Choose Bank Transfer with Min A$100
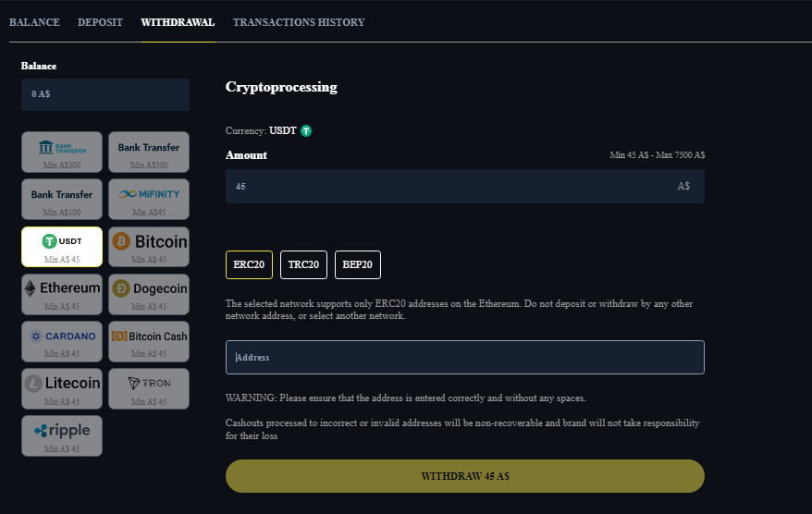The image size is (812, 514). (x=62, y=199)
